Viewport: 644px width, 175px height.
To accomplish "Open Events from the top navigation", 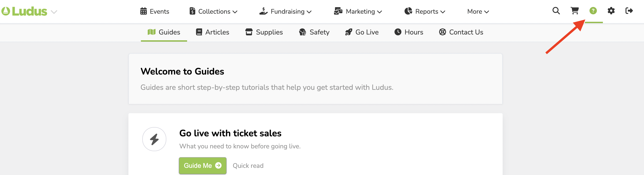I will [155, 12].
